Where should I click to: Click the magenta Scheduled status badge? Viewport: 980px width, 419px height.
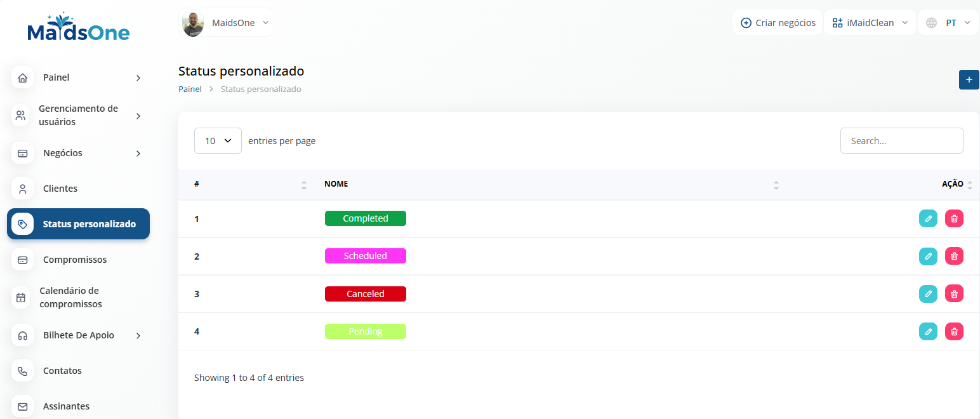click(365, 256)
